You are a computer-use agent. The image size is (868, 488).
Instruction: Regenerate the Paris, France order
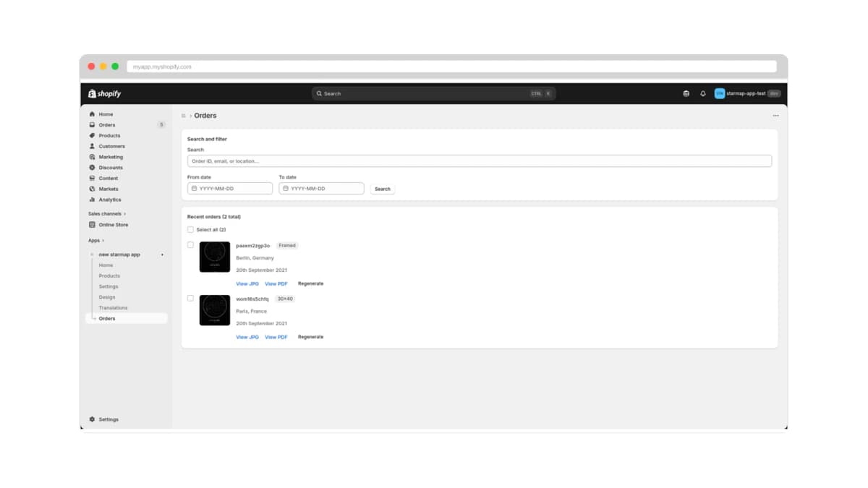pyautogui.click(x=311, y=337)
